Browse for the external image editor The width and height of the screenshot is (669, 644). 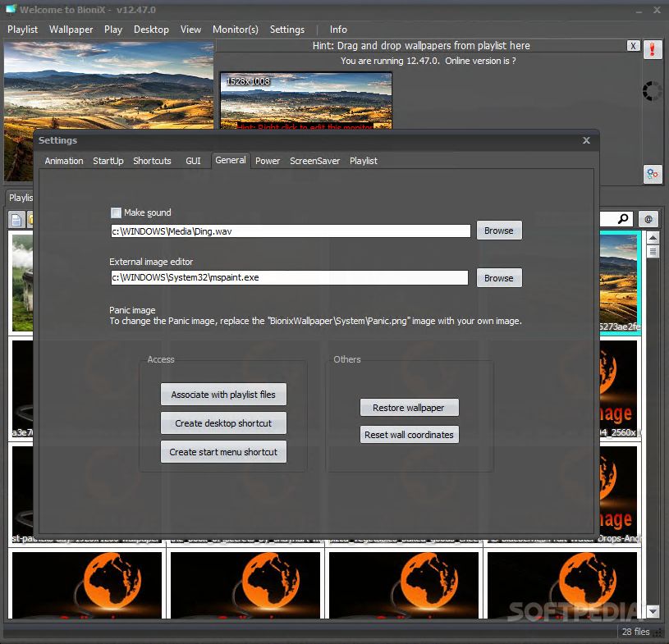point(499,278)
